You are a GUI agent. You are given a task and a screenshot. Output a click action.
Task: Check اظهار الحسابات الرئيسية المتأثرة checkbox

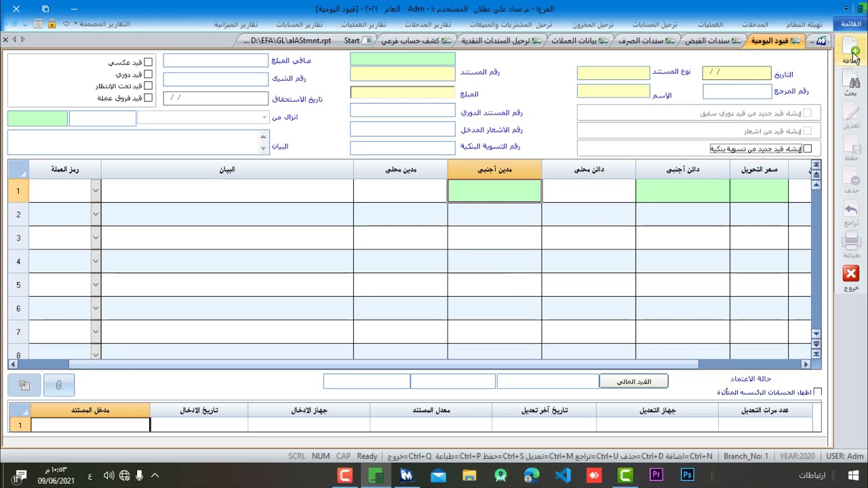817,392
